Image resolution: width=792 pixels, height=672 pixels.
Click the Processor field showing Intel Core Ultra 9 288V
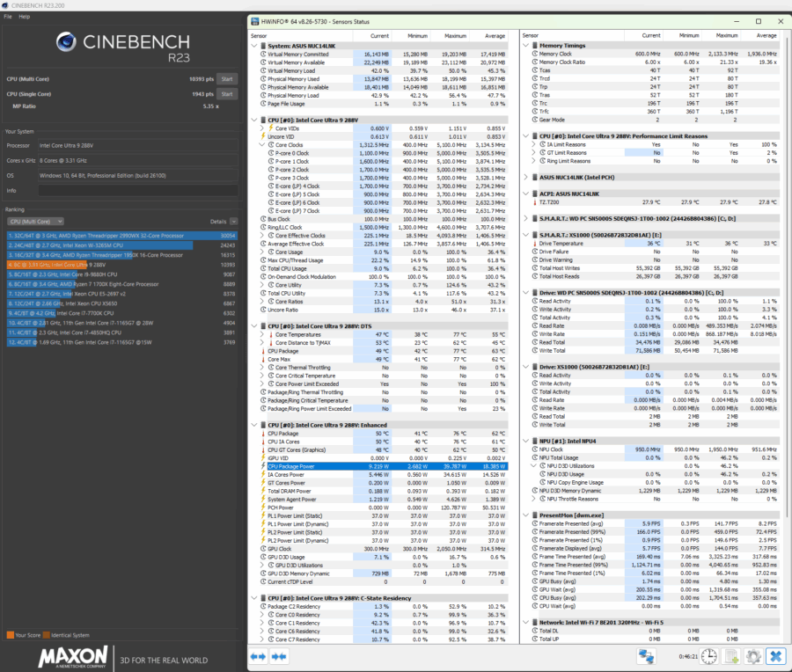tap(138, 145)
